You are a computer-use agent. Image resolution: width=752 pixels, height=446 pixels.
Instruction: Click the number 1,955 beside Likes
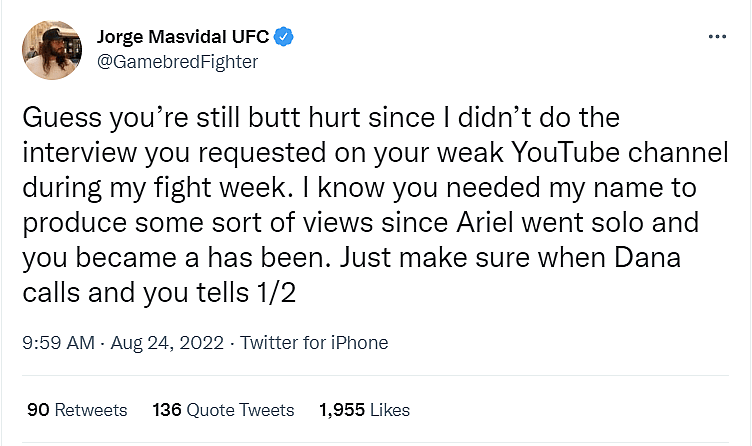pyautogui.click(x=343, y=410)
